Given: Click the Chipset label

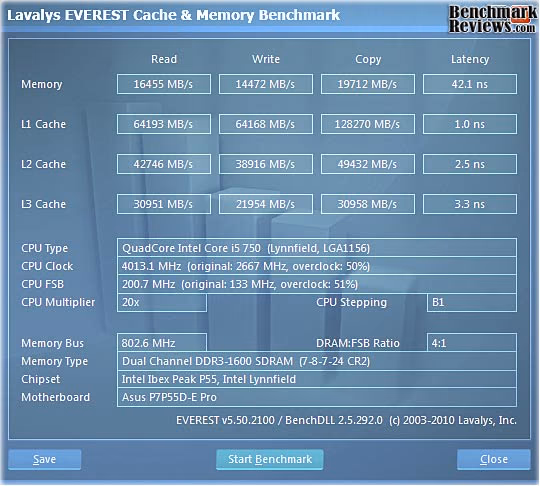Looking at the screenshot, I should click(x=40, y=379).
